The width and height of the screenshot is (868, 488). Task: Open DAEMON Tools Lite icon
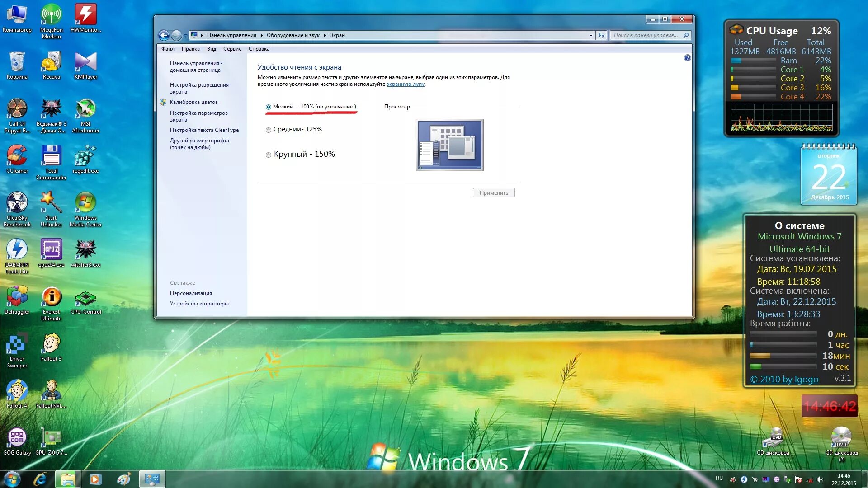(x=17, y=257)
